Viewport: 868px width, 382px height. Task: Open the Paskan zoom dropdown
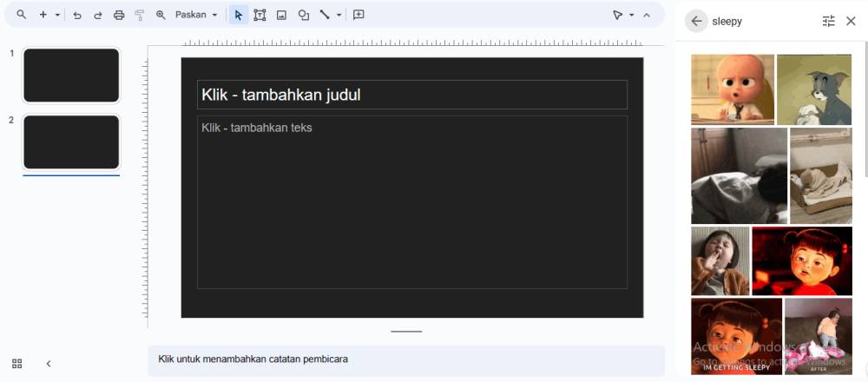point(196,15)
